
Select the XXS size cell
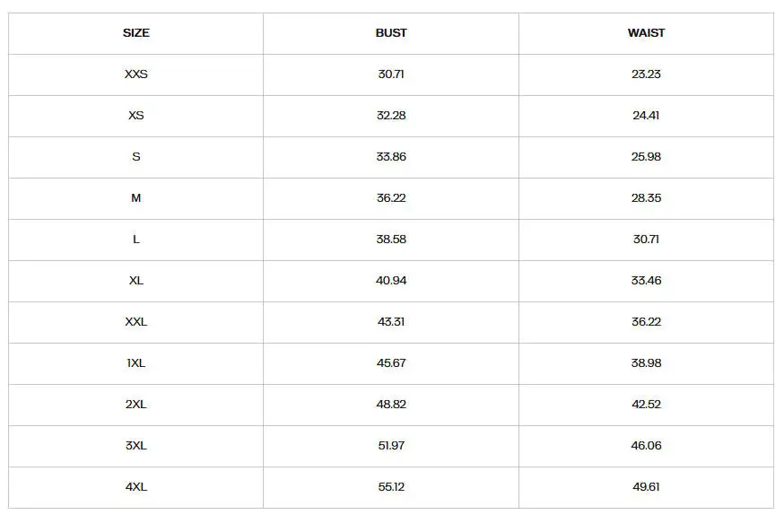point(136,74)
